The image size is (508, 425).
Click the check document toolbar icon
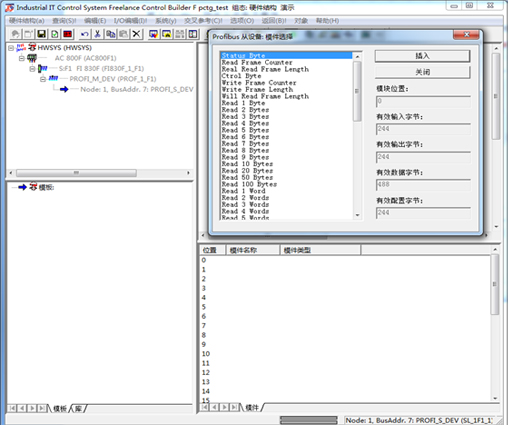[x=54, y=34]
